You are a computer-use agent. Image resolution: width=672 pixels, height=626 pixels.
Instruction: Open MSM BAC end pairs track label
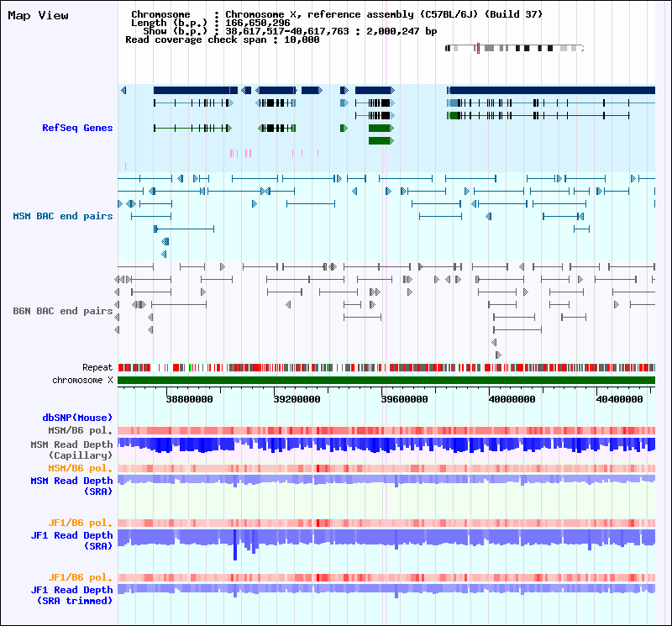62,216
